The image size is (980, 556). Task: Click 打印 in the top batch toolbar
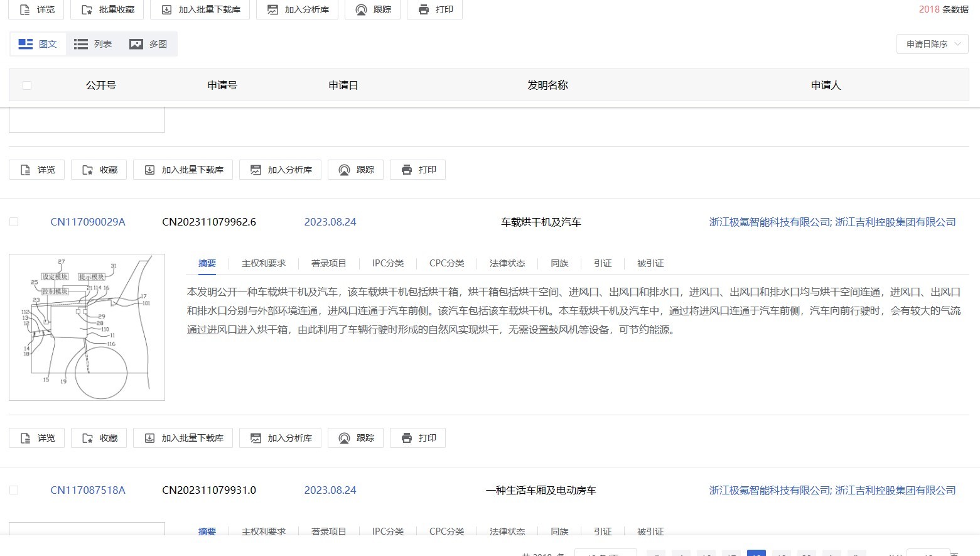(434, 9)
